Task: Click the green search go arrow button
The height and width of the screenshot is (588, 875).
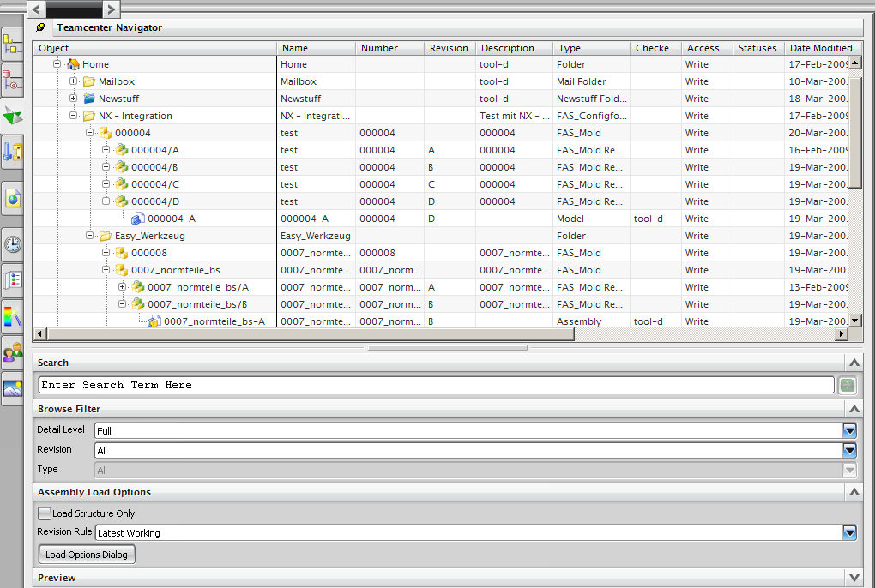Action: click(x=847, y=385)
